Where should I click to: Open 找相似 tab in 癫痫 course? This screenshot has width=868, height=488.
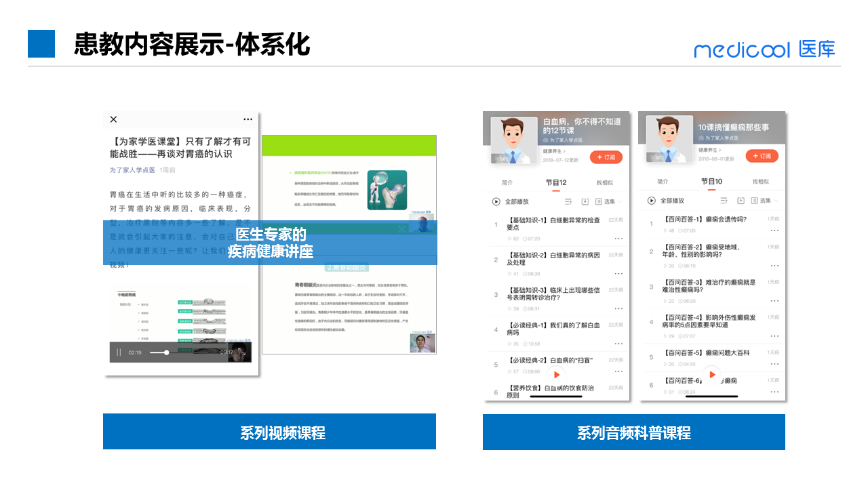[760, 182]
